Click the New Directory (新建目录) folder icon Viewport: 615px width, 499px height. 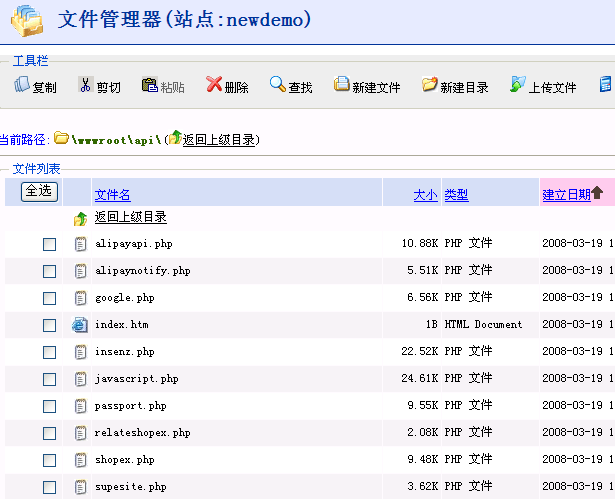pos(430,86)
